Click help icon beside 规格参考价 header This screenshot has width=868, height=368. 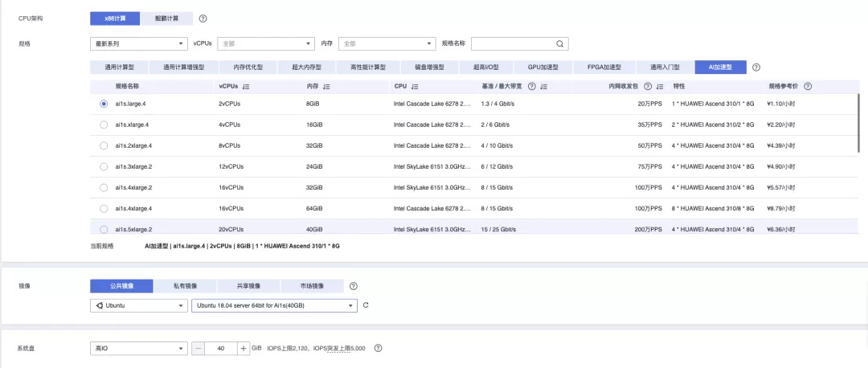pos(808,87)
